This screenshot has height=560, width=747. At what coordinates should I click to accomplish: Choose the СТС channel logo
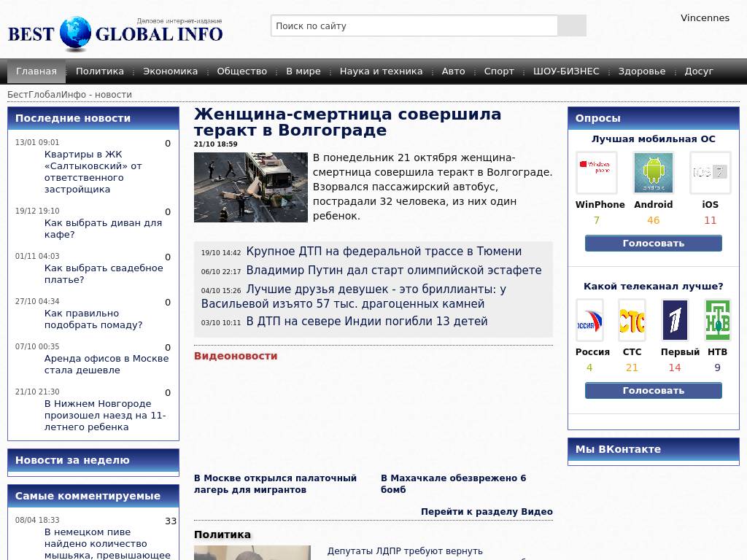tap(632, 320)
